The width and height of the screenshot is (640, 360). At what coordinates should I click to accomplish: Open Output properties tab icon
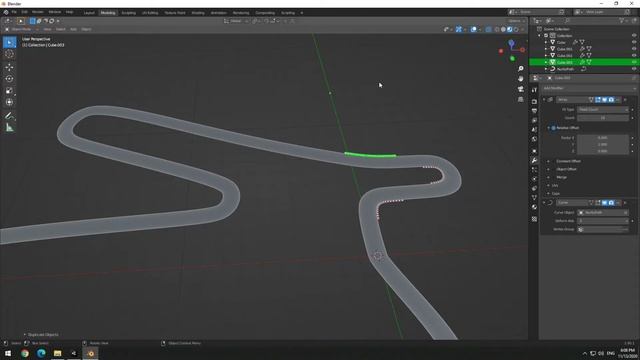coord(534,111)
